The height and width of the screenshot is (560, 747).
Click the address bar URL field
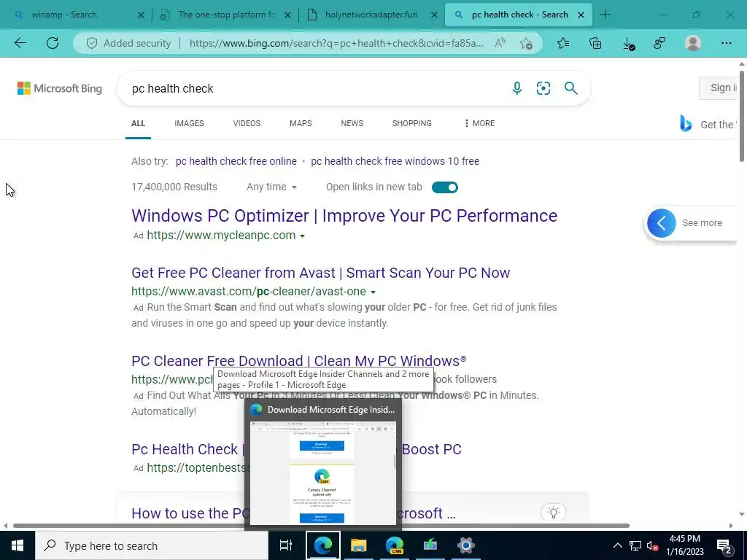[x=336, y=43]
